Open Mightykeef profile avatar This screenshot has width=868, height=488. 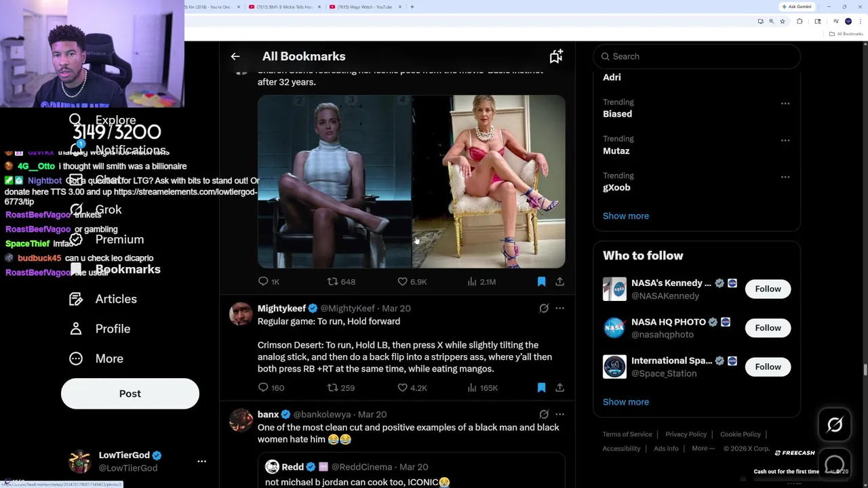[x=241, y=314]
